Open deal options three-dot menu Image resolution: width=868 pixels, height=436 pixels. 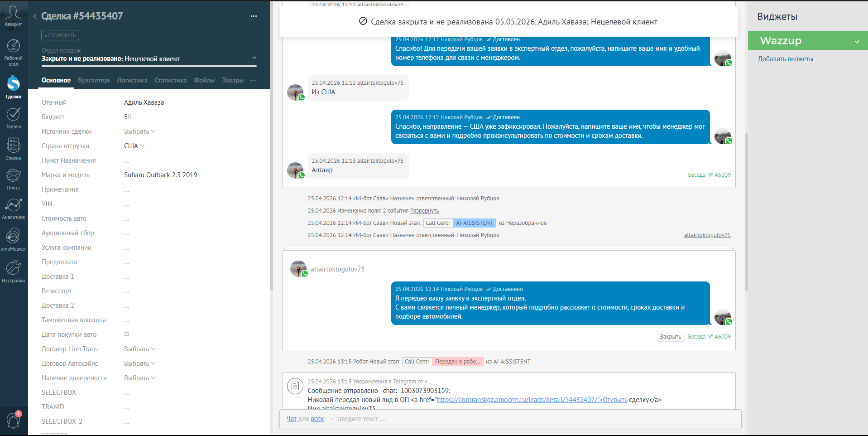(254, 16)
